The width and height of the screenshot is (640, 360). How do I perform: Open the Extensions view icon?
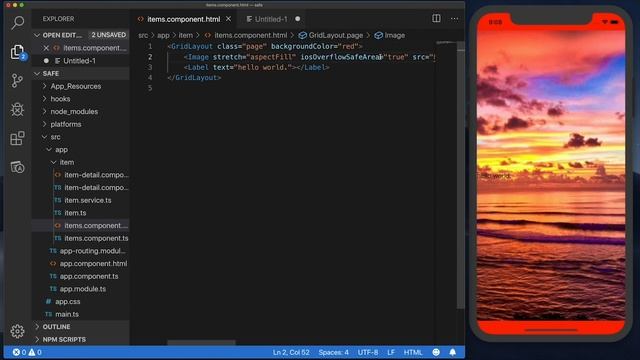(x=18, y=138)
